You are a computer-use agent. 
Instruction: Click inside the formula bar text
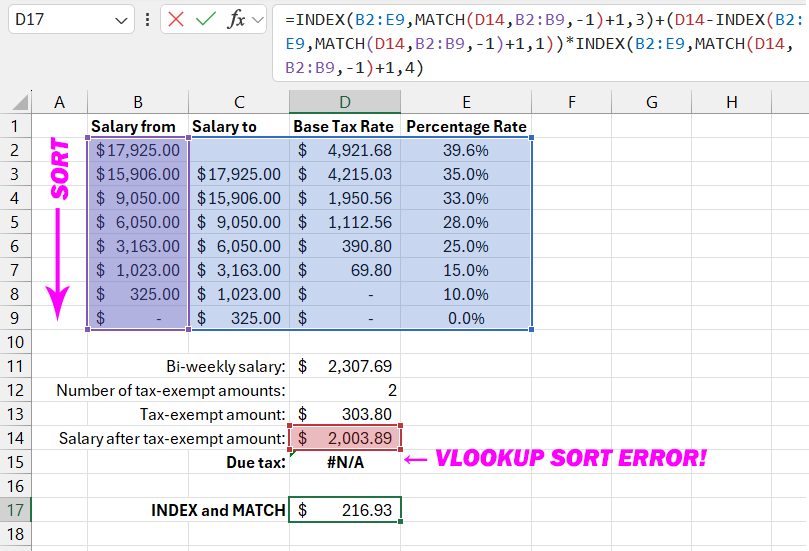[539, 43]
